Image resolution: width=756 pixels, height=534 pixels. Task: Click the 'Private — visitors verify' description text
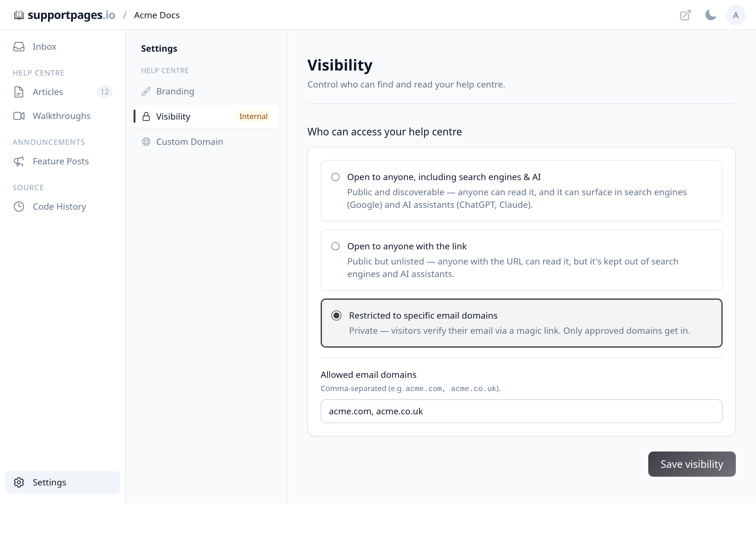coord(519,331)
